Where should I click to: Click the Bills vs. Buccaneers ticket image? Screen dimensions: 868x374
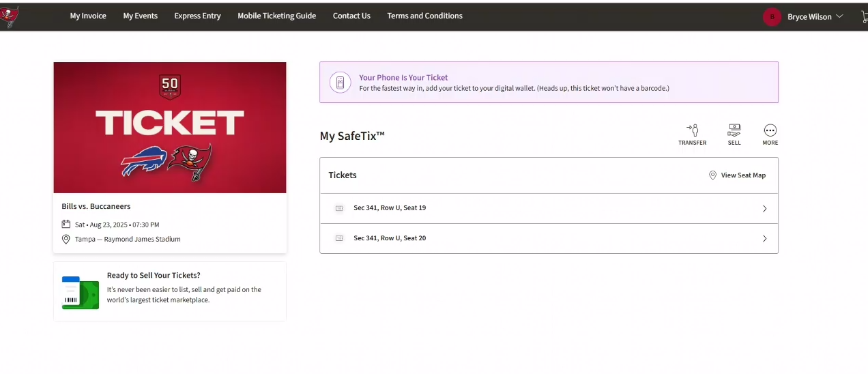(170, 128)
